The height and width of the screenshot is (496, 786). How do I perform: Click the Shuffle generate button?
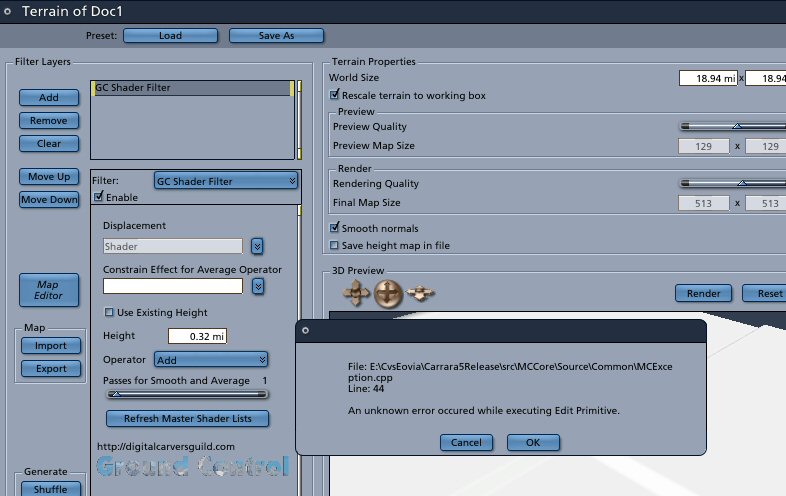[x=51, y=489]
